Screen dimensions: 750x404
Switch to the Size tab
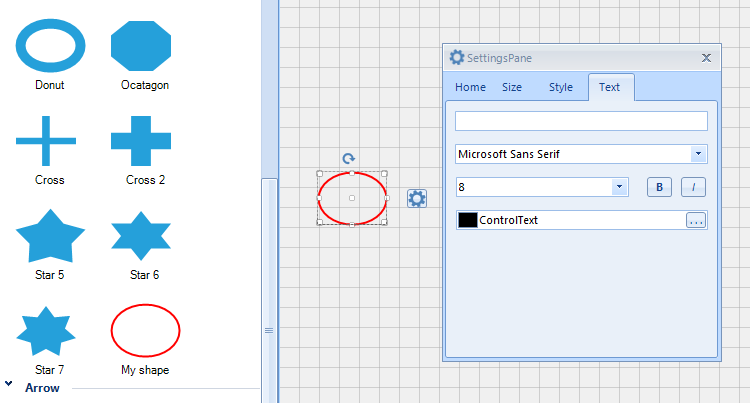tap(512, 87)
